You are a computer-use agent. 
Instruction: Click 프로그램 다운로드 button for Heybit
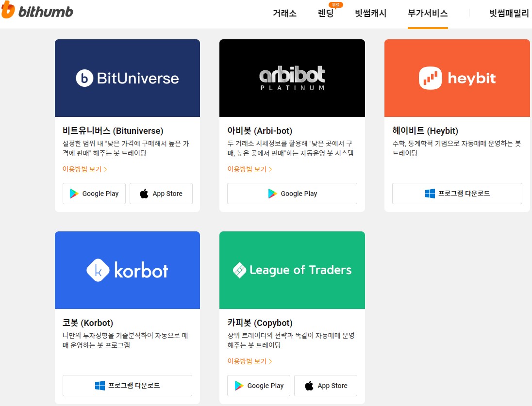(457, 194)
